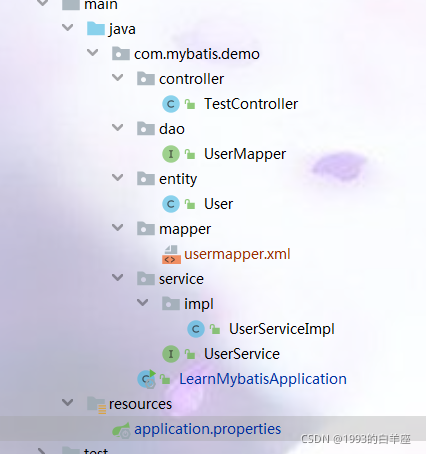Click the UserServiceImpl class icon
426x454 pixels.
196,329
